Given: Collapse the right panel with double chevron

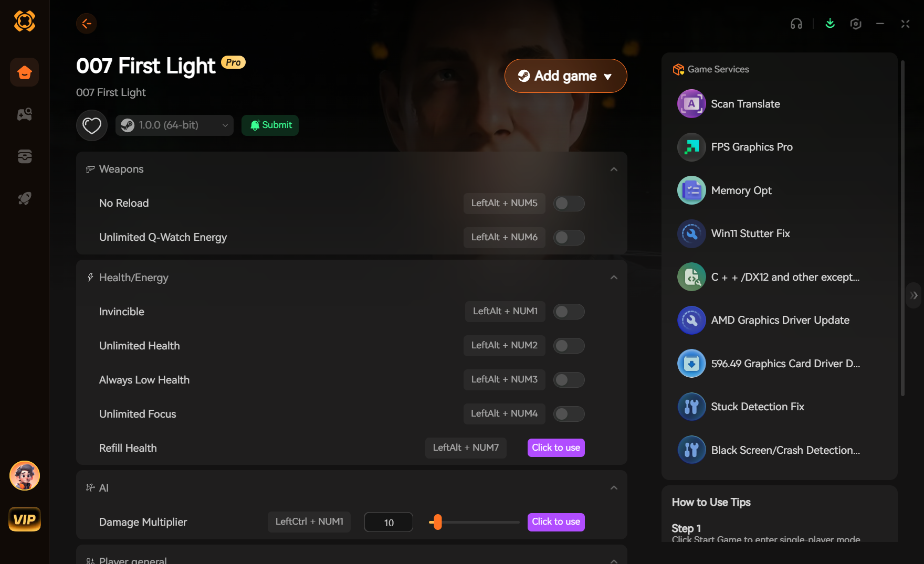Looking at the screenshot, I should (x=914, y=295).
